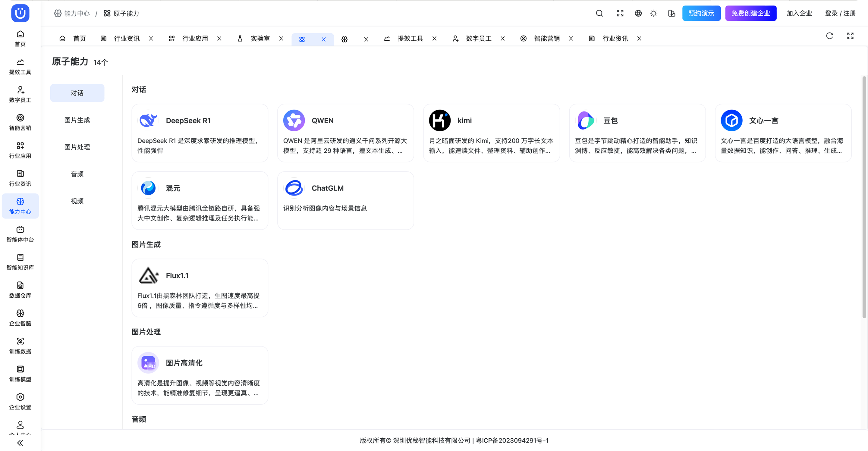The height and width of the screenshot is (451, 868).
Task: Click the search magnifier icon
Action: 599,14
